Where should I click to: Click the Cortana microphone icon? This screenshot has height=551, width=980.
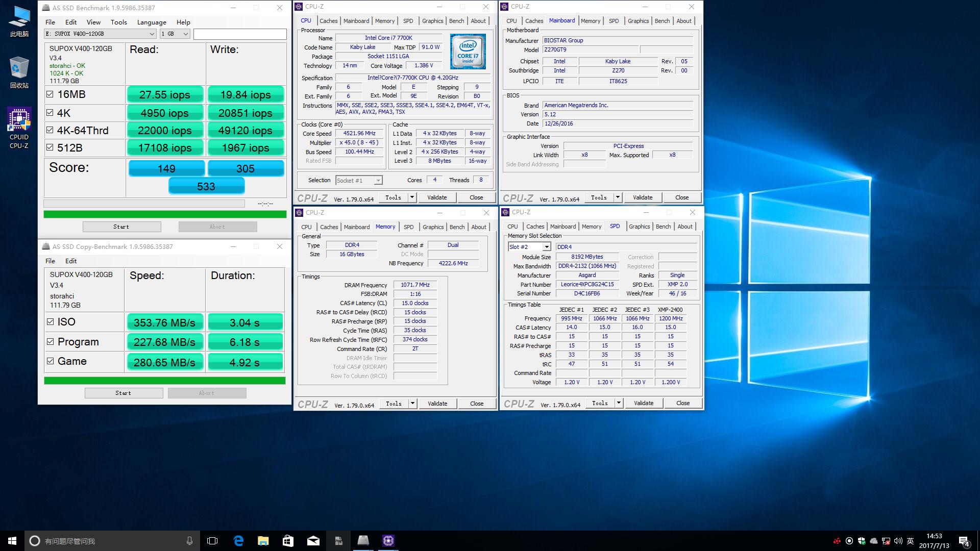(x=189, y=541)
